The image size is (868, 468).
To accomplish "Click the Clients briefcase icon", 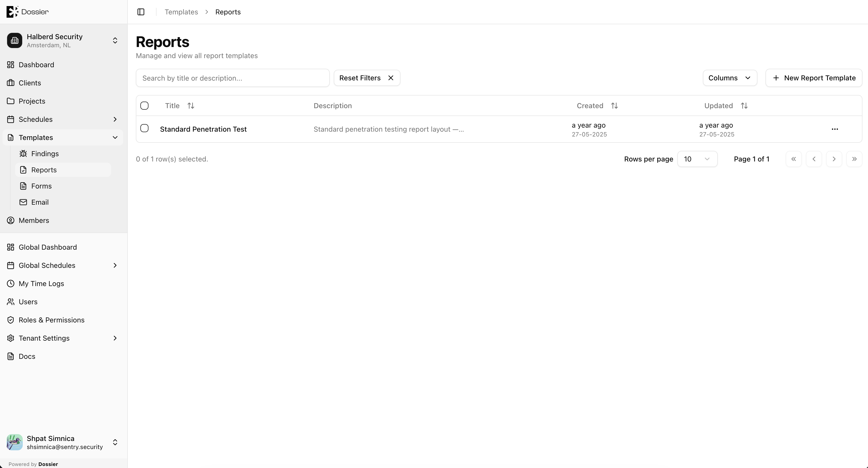I will pyautogui.click(x=11, y=83).
